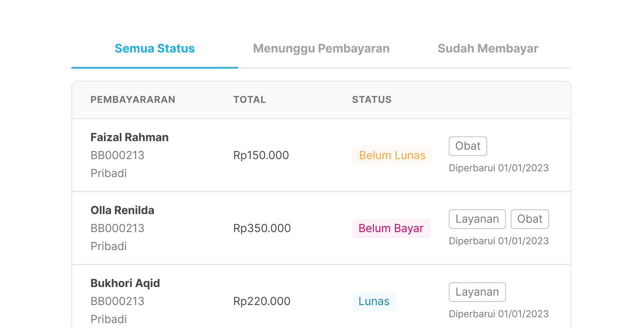644x328 pixels.
Task: Open Olla Renilda's payment entry
Action: tap(122, 210)
